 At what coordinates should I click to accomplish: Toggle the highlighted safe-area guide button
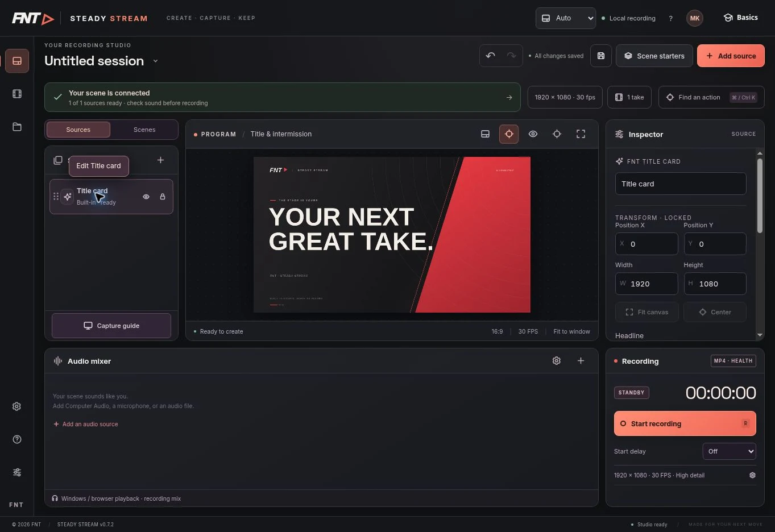(509, 134)
